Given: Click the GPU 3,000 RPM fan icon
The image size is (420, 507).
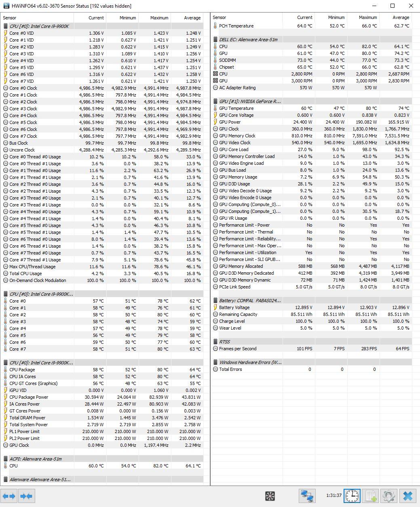Looking at the screenshot, I should pos(215,81).
